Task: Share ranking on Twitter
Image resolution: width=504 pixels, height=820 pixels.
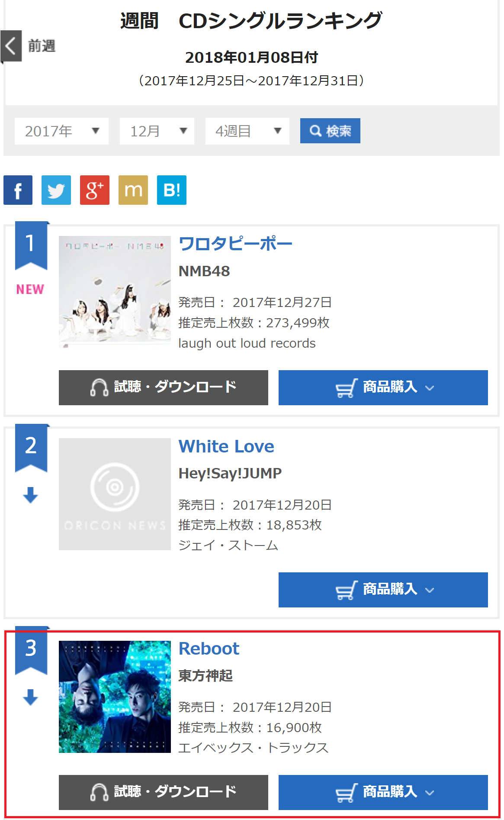Action: (56, 190)
